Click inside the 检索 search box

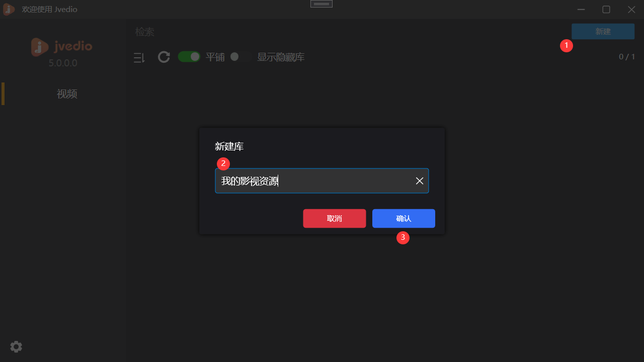tap(144, 31)
